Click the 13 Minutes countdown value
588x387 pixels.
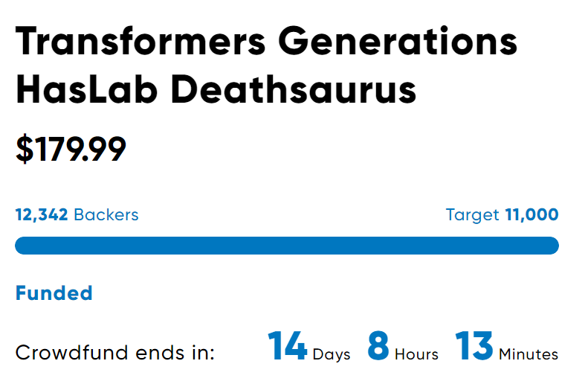[507, 346]
